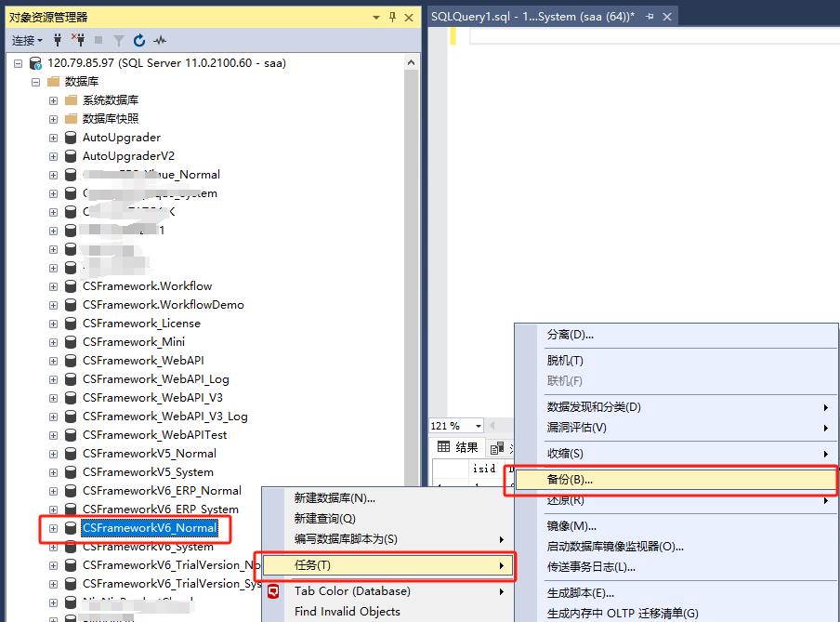This screenshot has height=622, width=840.
Task: Select the CSFramework_WebAPI database
Action: point(142,361)
